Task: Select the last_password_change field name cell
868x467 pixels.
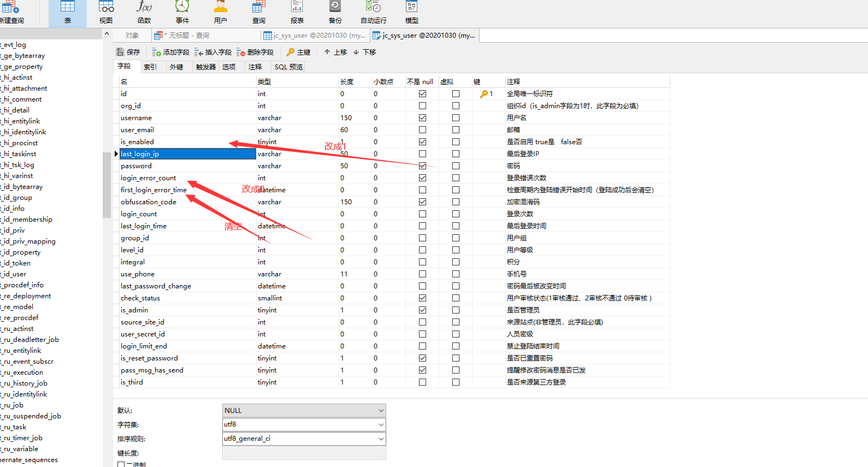Action: [187, 286]
